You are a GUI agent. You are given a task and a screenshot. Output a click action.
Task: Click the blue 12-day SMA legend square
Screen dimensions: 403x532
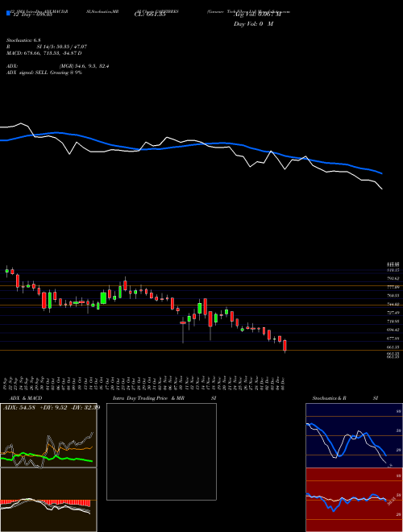coord(9,13)
